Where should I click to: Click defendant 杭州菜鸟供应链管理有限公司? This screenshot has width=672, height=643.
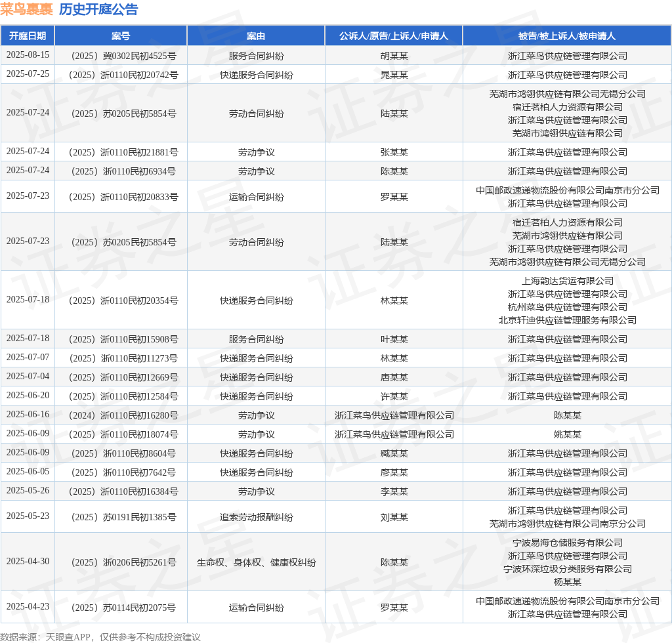click(568, 307)
